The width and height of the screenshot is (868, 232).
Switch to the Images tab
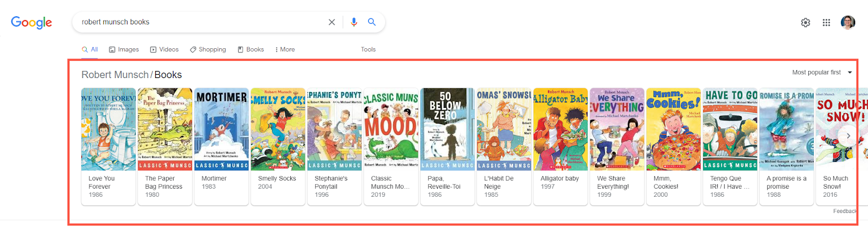pos(124,49)
